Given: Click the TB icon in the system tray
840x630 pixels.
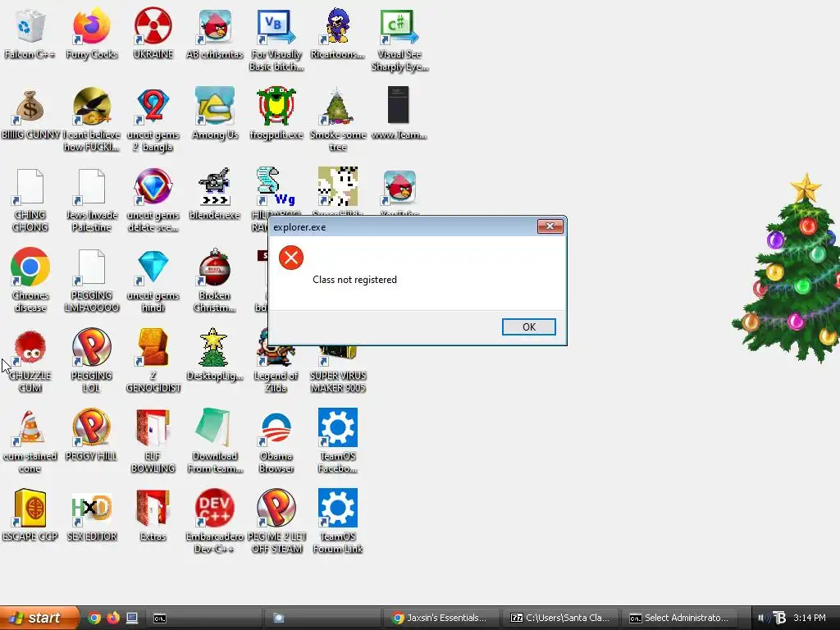Looking at the screenshot, I should point(779,618).
